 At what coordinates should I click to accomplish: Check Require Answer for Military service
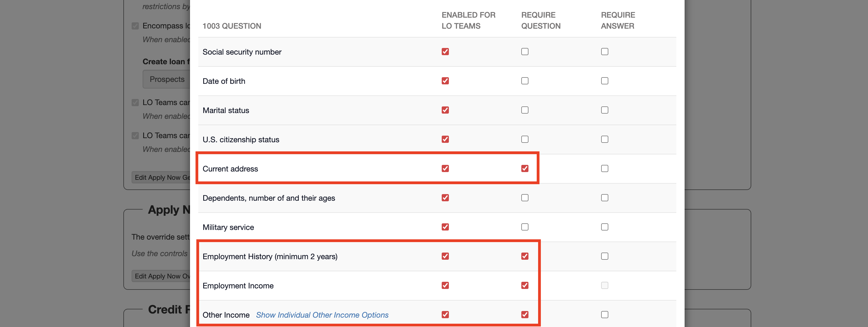pos(604,227)
